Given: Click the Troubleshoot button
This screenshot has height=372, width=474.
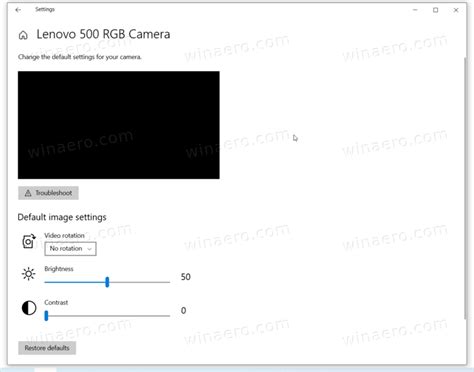Looking at the screenshot, I should click(x=48, y=193).
